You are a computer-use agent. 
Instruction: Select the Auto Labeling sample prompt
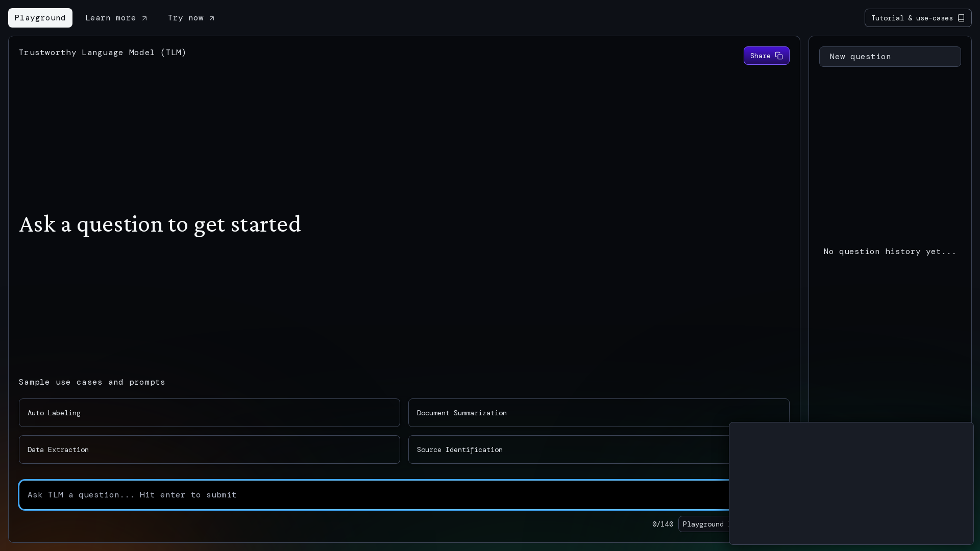coord(209,413)
